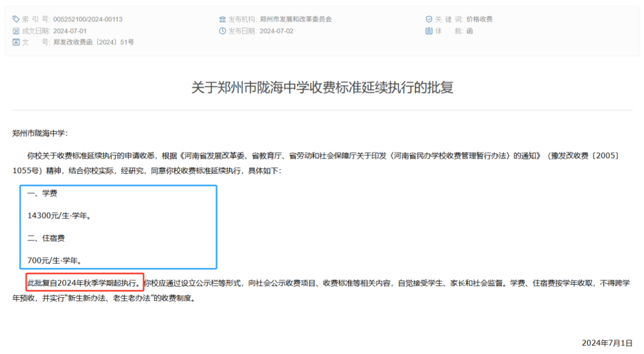644x354 pixels.
Task: Click the keyword value 价格收费
Action: [x=479, y=19]
